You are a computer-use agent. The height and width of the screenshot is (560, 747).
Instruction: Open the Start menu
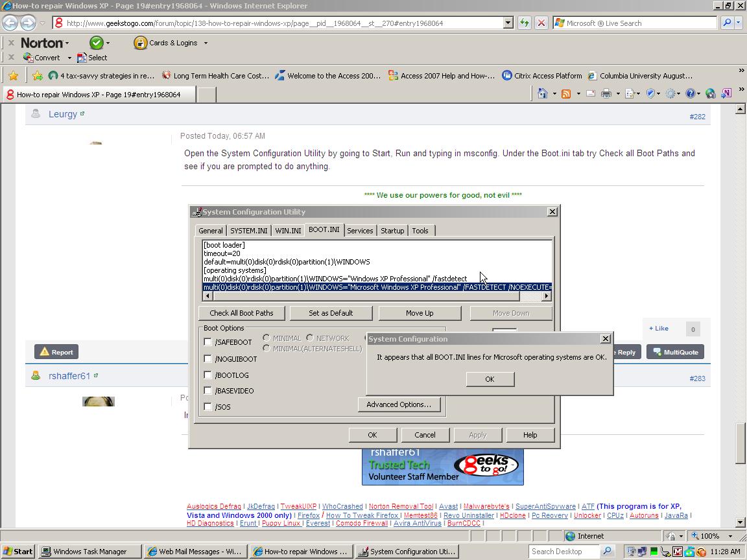tap(18, 552)
